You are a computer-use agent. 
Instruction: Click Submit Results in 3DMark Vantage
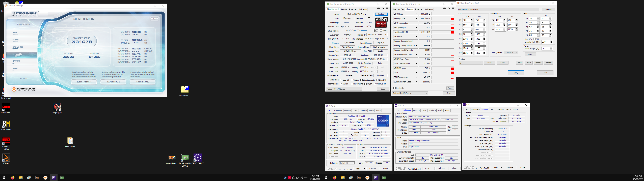[x=84, y=82]
